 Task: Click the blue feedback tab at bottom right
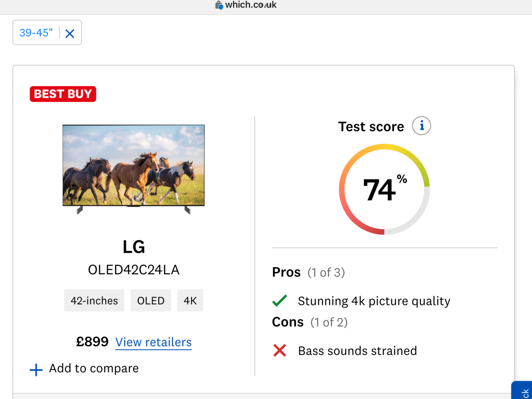[522, 390]
